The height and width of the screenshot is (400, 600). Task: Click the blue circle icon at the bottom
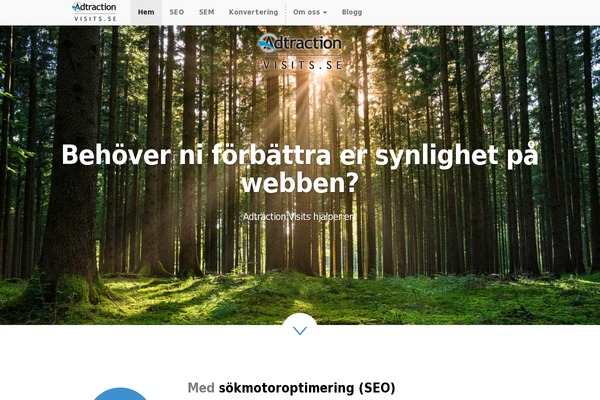tap(120, 394)
